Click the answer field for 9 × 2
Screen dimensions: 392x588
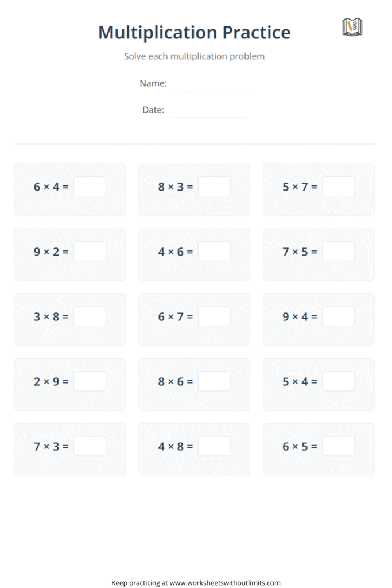coord(90,252)
